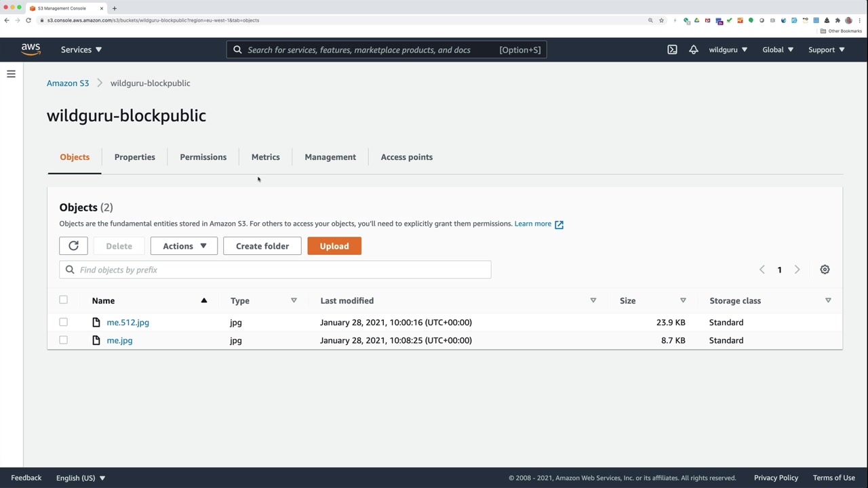Bookmark this page with the star icon
Screen dimensions: 868x488
pos(661,20)
